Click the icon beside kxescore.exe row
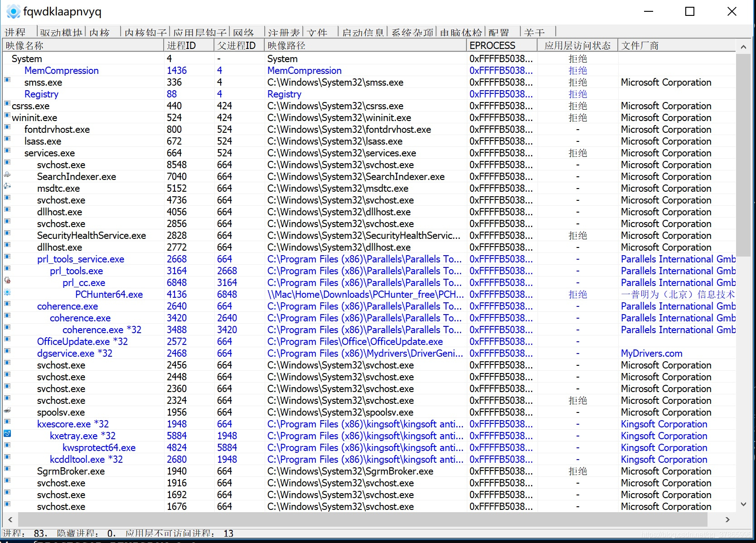 tap(7, 422)
